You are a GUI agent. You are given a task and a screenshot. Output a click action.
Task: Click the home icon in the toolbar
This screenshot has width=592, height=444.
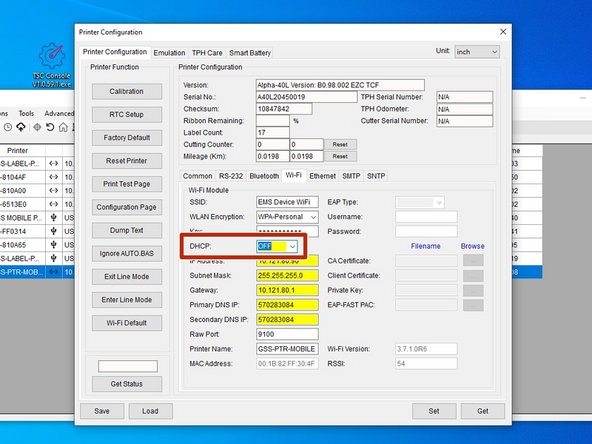(x=63, y=127)
